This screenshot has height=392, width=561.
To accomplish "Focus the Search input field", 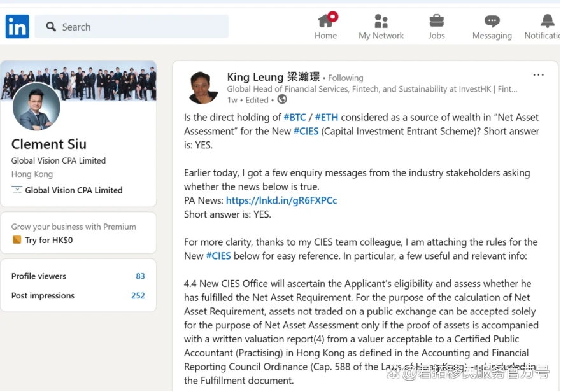I will (132, 27).
